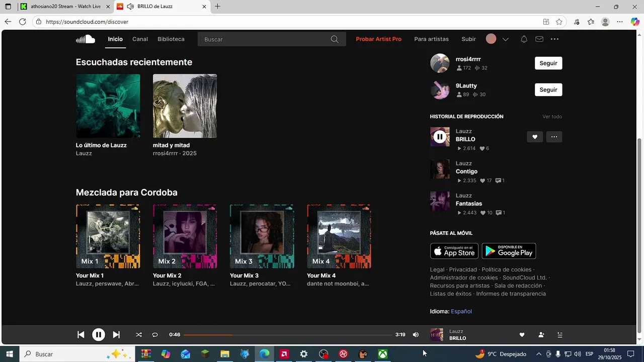This screenshot has width=644, height=362.
Task: Reload the page
Action: click(22, 22)
